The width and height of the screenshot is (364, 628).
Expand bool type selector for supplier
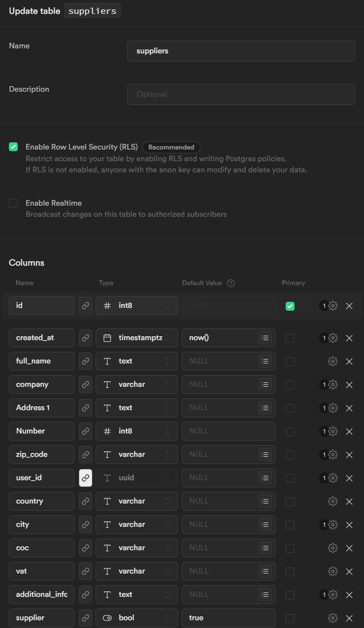click(137, 618)
